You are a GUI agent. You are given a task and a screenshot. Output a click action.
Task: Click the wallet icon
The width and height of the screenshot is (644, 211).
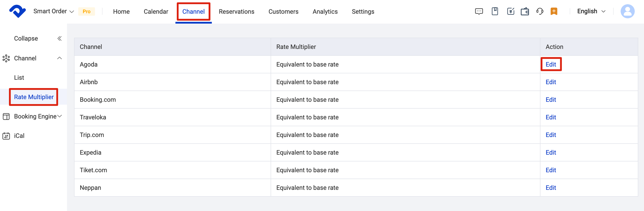(x=525, y=12)
